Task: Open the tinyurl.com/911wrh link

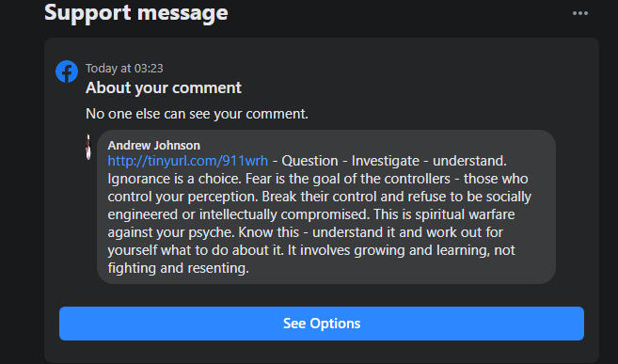Action: pyautogui.click(x=187, y=161)
